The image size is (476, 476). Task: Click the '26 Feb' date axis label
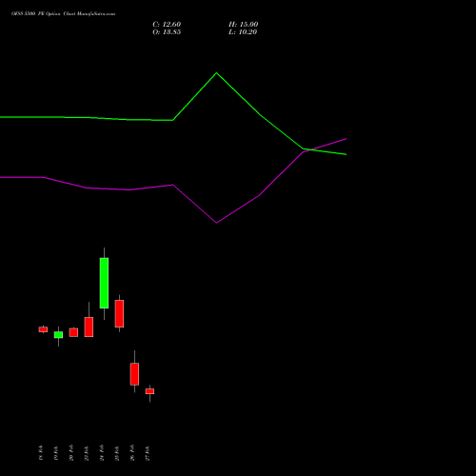(132, 453)
